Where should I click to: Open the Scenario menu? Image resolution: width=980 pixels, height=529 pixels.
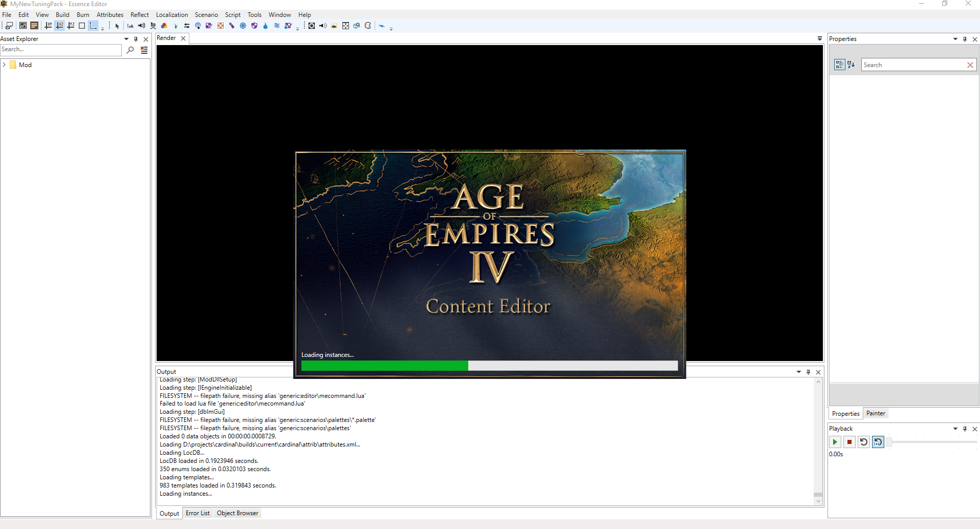click(206, 15)
